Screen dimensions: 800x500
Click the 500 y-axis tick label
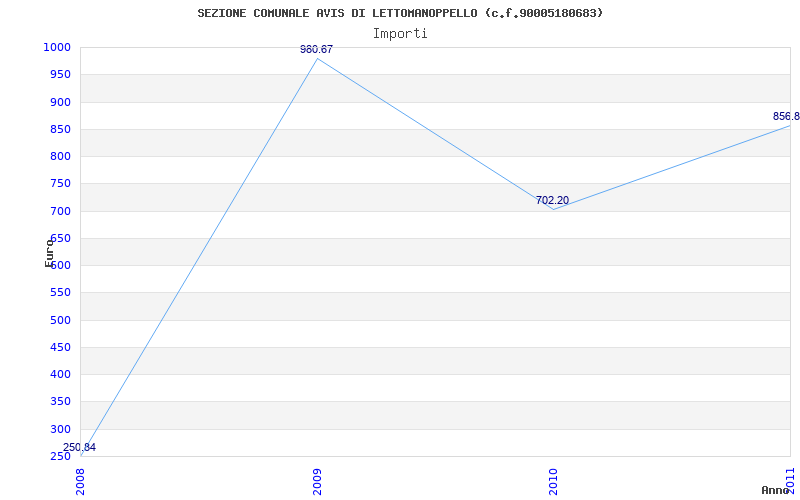[60, 320]
